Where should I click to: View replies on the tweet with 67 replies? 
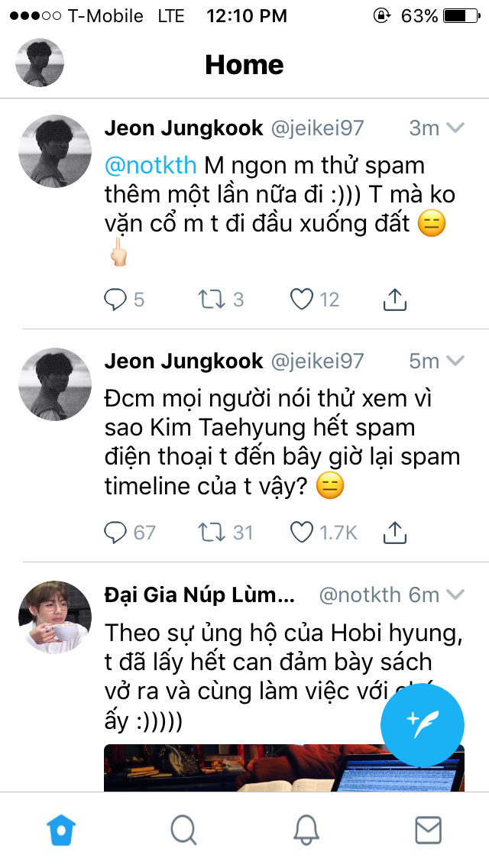click(x=115, y=532)
